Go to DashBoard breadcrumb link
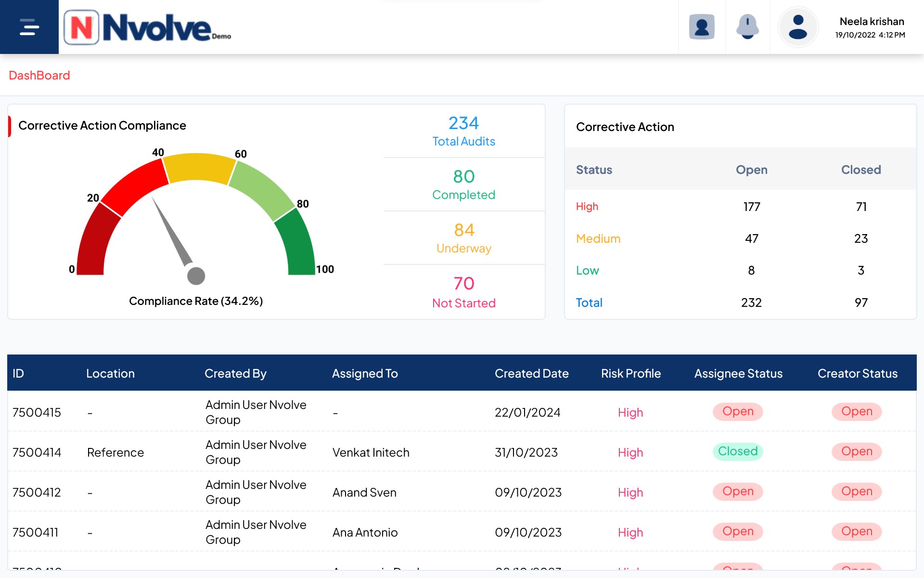 coord(39,76)
